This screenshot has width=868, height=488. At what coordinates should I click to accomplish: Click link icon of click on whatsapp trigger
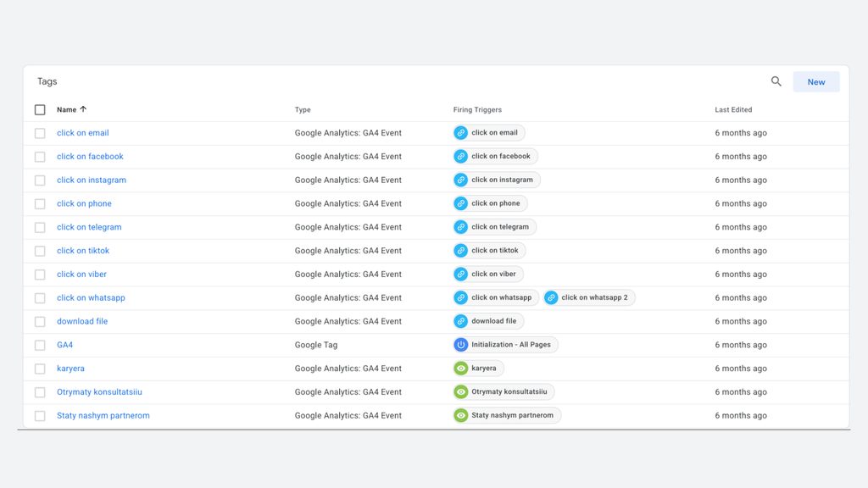click(460, 297)
